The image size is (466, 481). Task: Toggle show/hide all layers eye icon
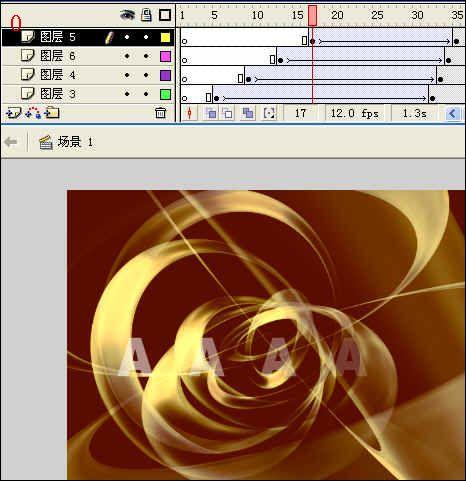[127, 15]
